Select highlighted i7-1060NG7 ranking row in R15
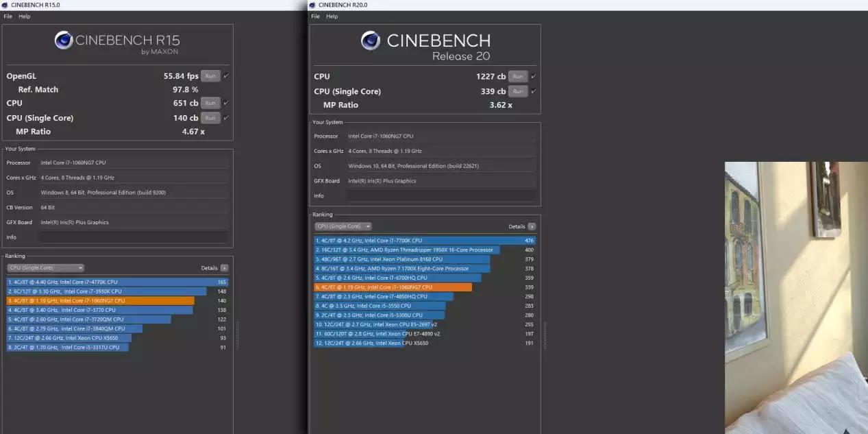Screen dimensions: 868x434 (117, 300)
